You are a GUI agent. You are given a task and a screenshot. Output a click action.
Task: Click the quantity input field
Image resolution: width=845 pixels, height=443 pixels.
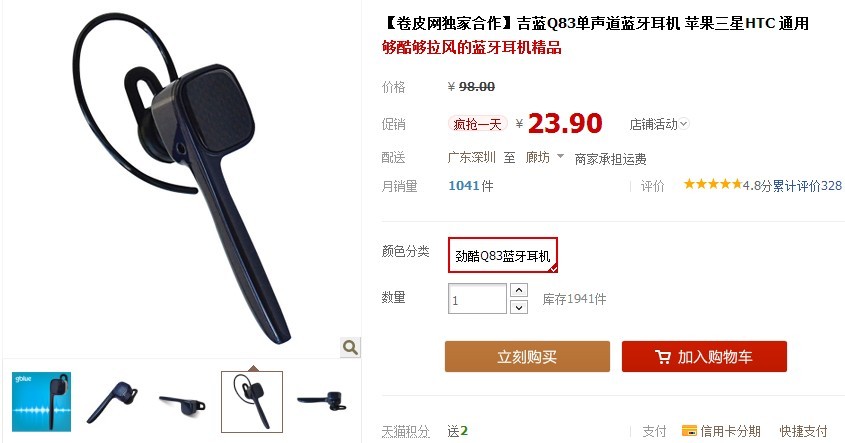477,299
